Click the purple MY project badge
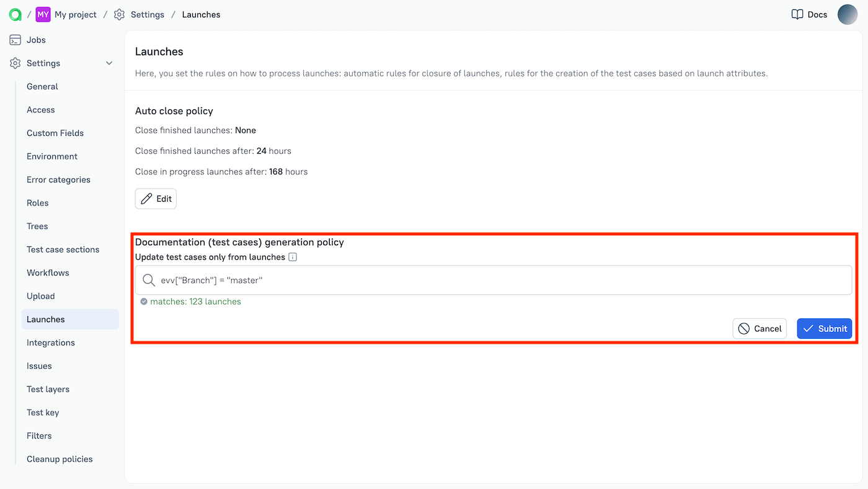868x489 pixels. [x=42, y=14]
